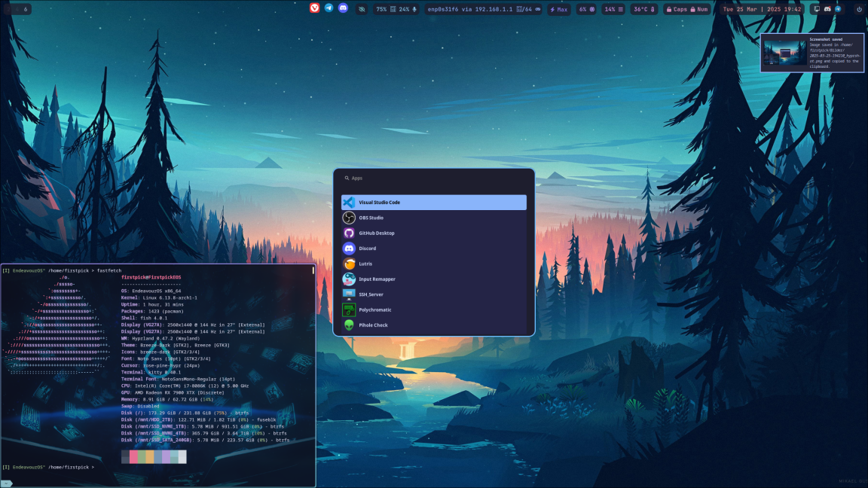Screen dimensions: 868x488
Task: Select GitHub Desktop in the app launcher
Action: click(x=433, y=233)
